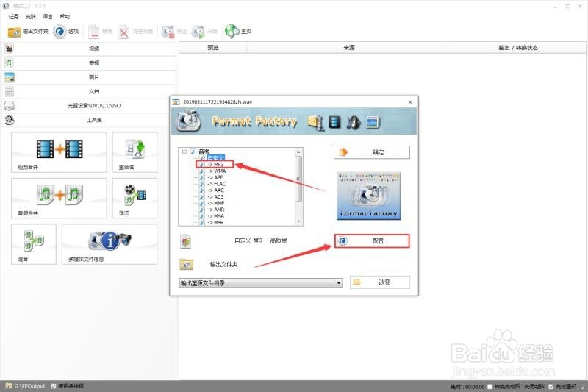The width and height of the screenshot is (588, 392).
Task: Select -> AMR format in tree
Action: click(x=215, y=210)
